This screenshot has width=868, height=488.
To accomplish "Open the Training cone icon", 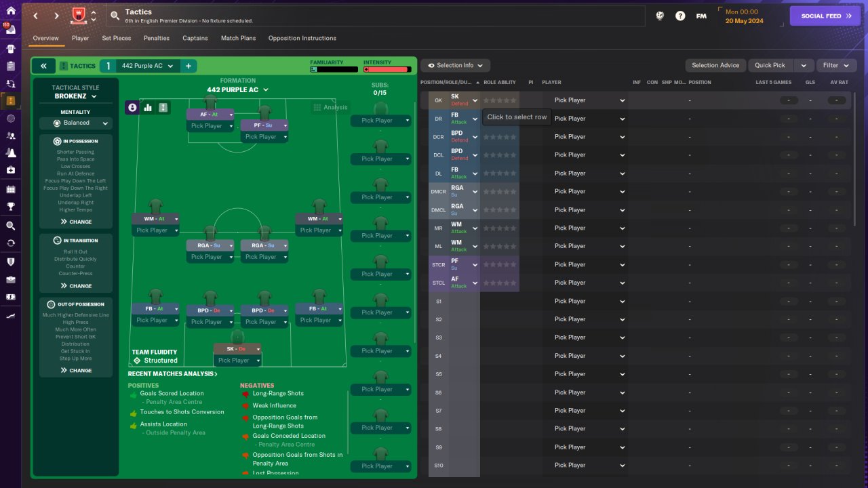I will tap(10, 153).
